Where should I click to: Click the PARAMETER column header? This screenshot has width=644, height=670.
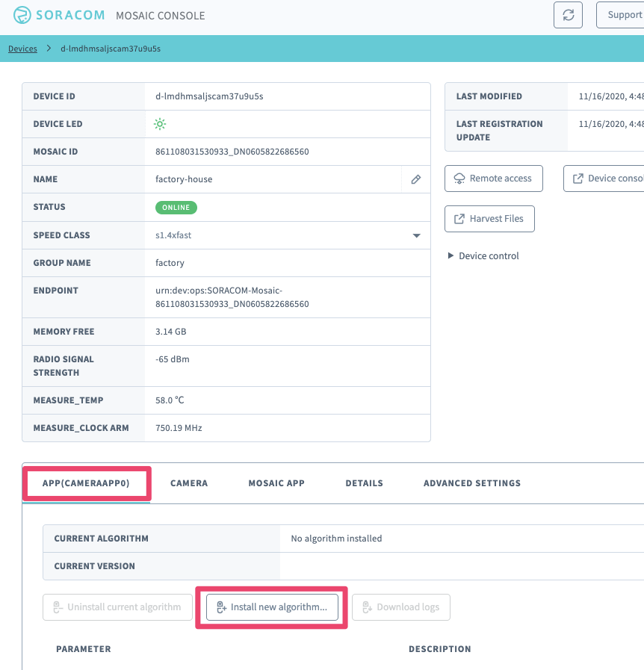click(x=84, y=649)
